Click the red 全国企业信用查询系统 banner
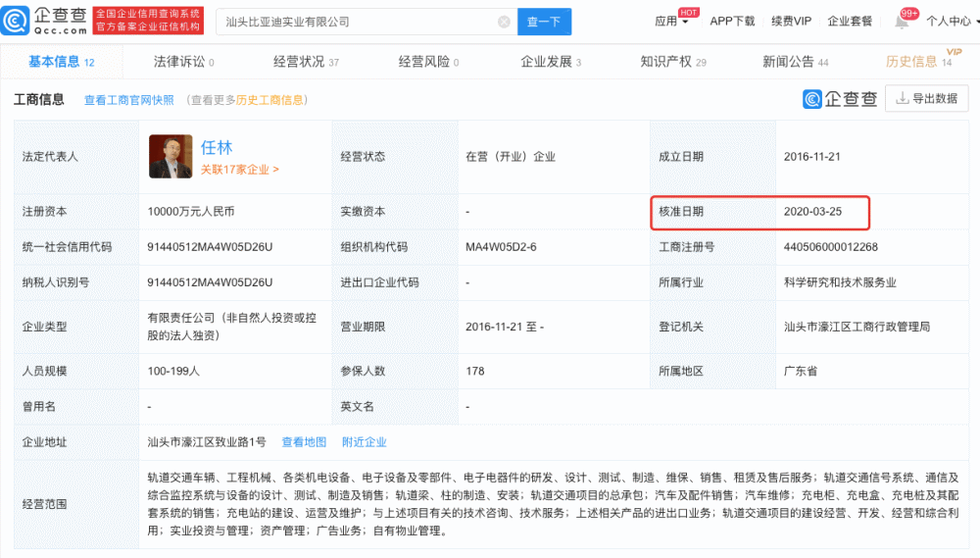Screen dimensions: 980x558 point(148,20)
